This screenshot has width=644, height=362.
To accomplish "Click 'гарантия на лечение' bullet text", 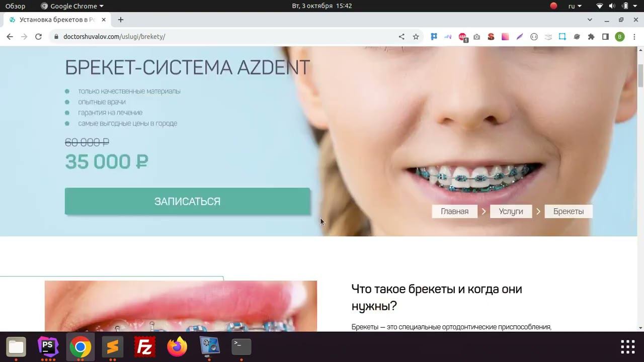I will click(110, 113).
